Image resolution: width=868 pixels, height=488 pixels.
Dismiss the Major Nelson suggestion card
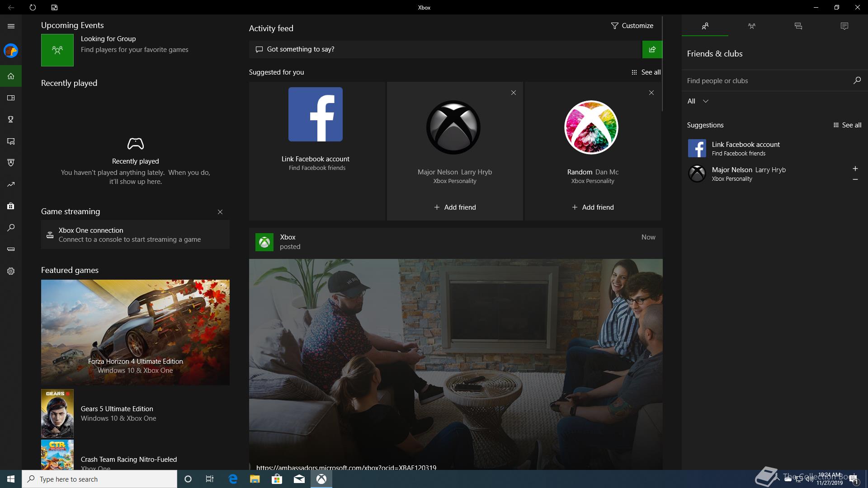click(x=514, y=93)
